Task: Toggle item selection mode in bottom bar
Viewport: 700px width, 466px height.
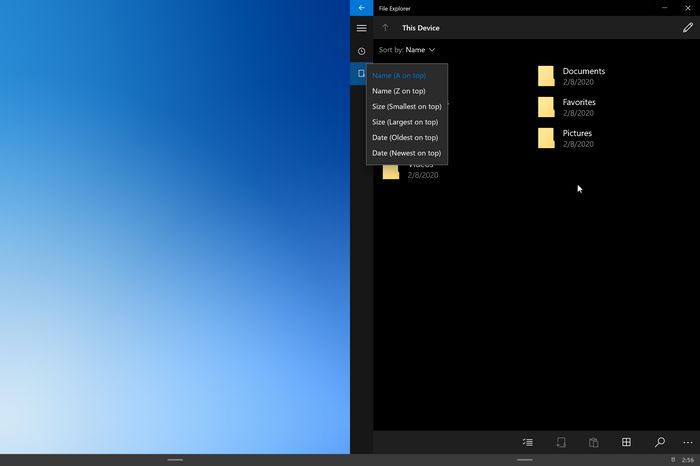Action: [x=527, y=442]
